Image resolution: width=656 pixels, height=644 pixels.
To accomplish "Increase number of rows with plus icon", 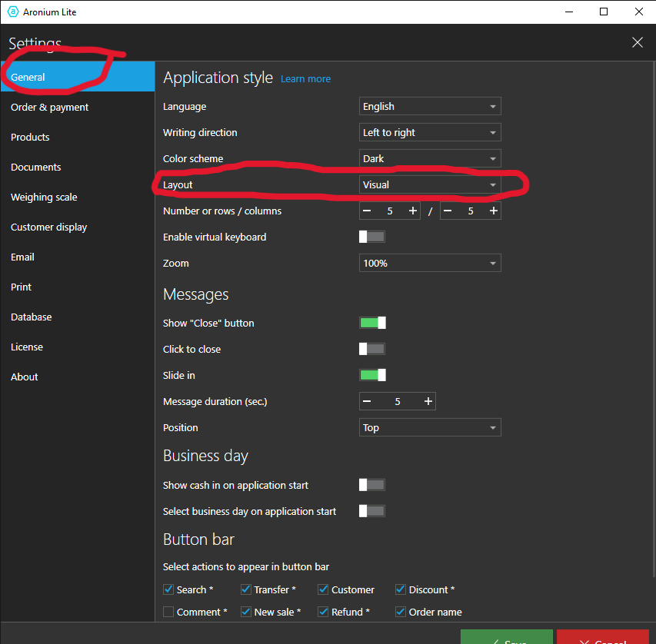I will tap(413, 211).
